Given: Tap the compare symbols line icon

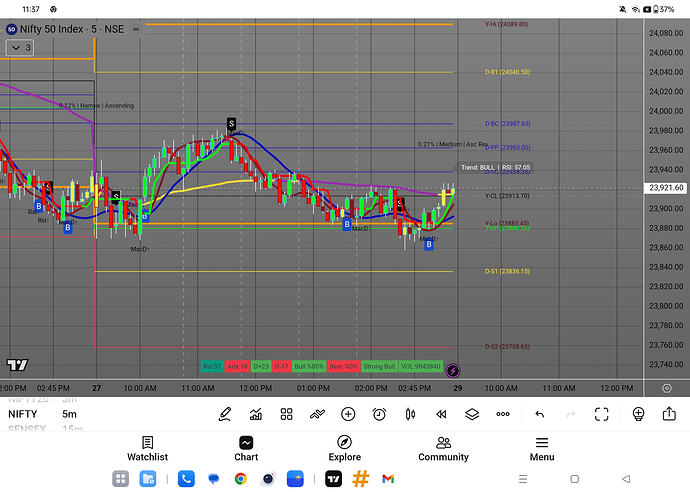Looking at the screenshot, I should 317,414.
